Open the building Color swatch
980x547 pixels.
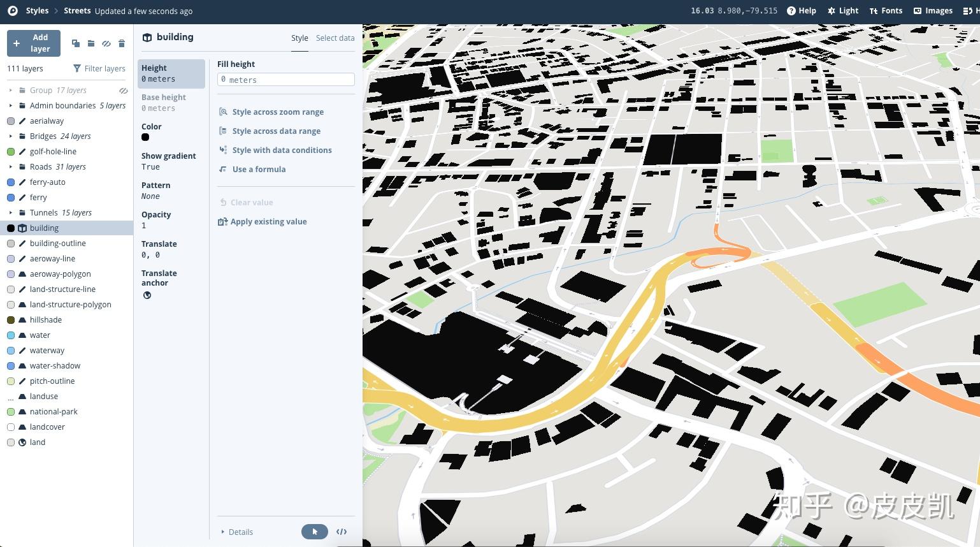pos(145,137)
